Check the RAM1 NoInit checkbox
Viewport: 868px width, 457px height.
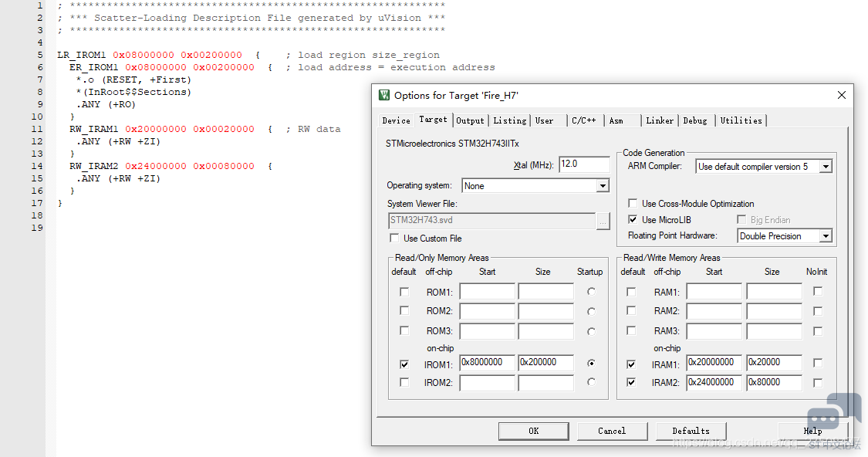(x=818, y=291)
